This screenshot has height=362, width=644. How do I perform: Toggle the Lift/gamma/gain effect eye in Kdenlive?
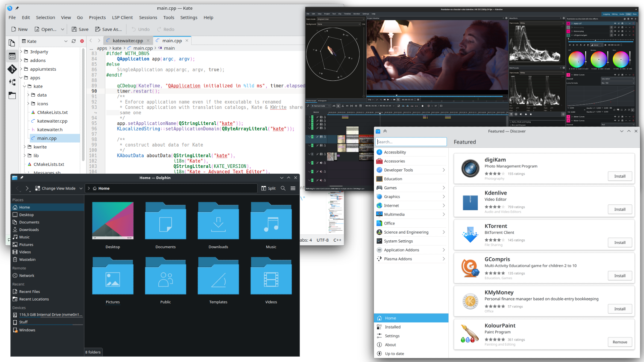point(615,35)
